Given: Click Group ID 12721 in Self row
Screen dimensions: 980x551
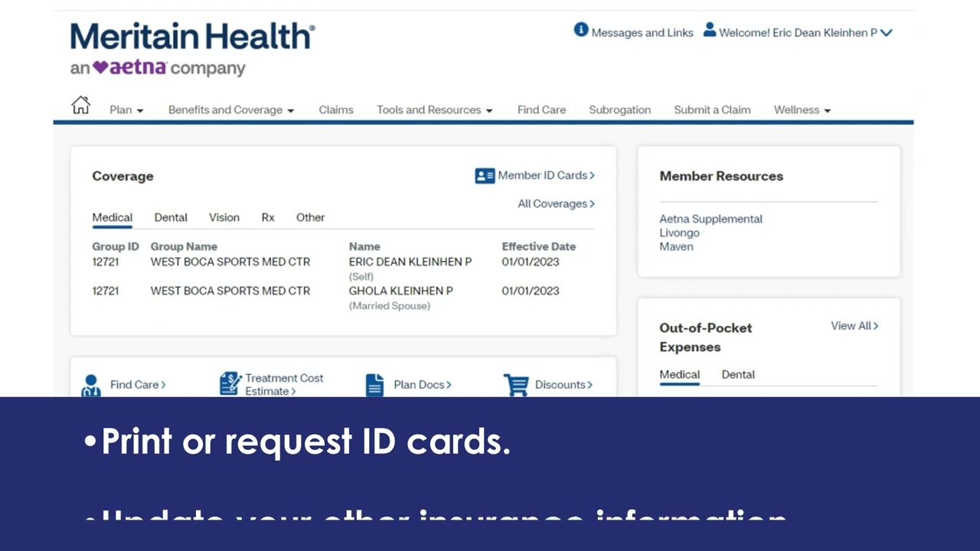Looking at the screenshot, I should point(106,262).
